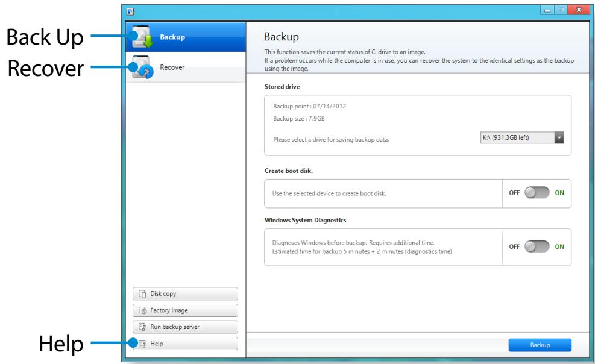Start the Run backup server option
The image size is (595, 364).
tap(185, 327)
